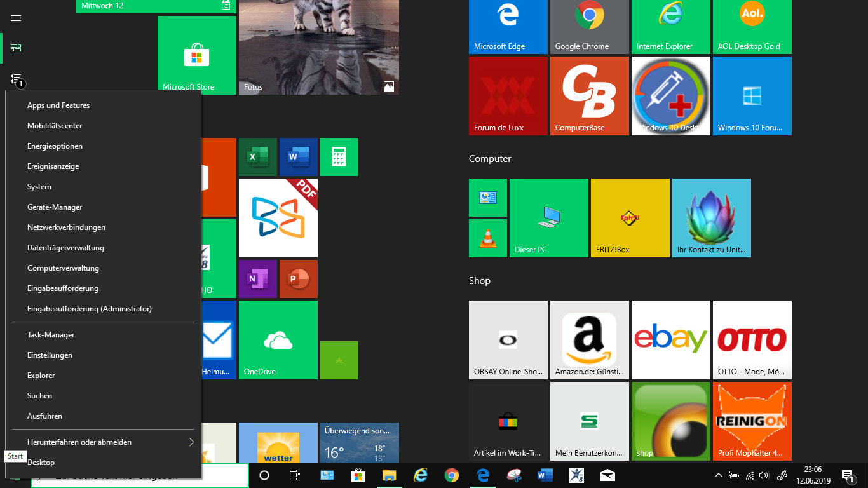Switch to all apps list view

[x=16, y=78]
